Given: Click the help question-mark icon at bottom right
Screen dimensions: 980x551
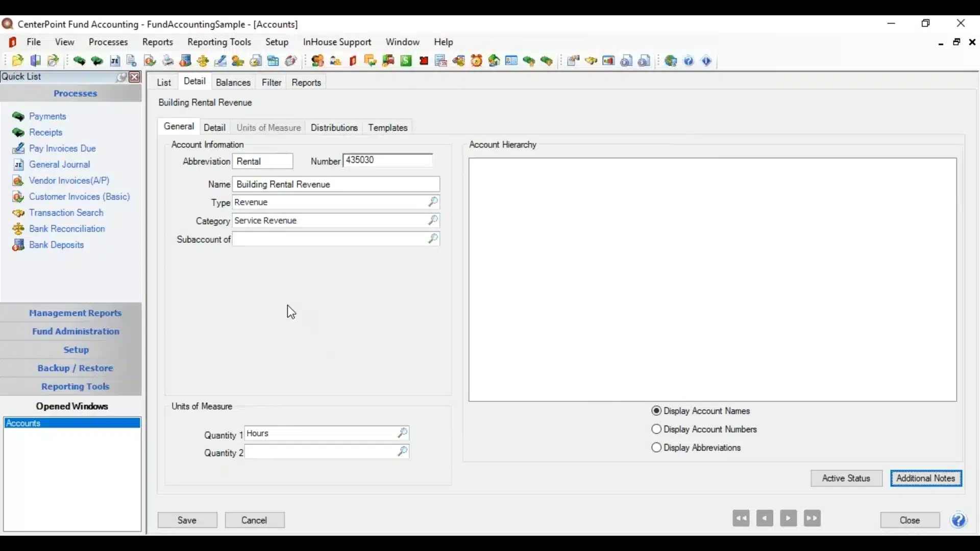Looking at the screenshot, I should [x=959, y=520].
